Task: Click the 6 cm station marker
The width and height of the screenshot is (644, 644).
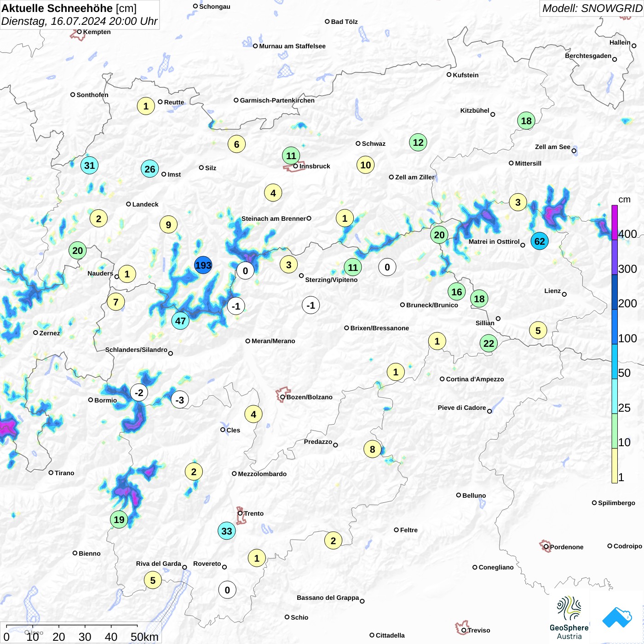Action: click(236, 144)
